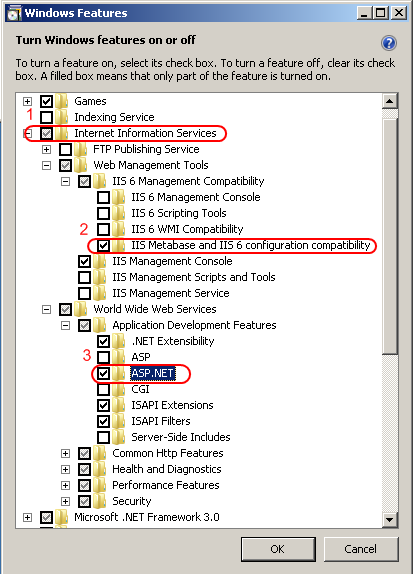Screen dimensions: 413x574
Task: Enable the Indexing Service checkbox
Action: click(x=46, y=118)
